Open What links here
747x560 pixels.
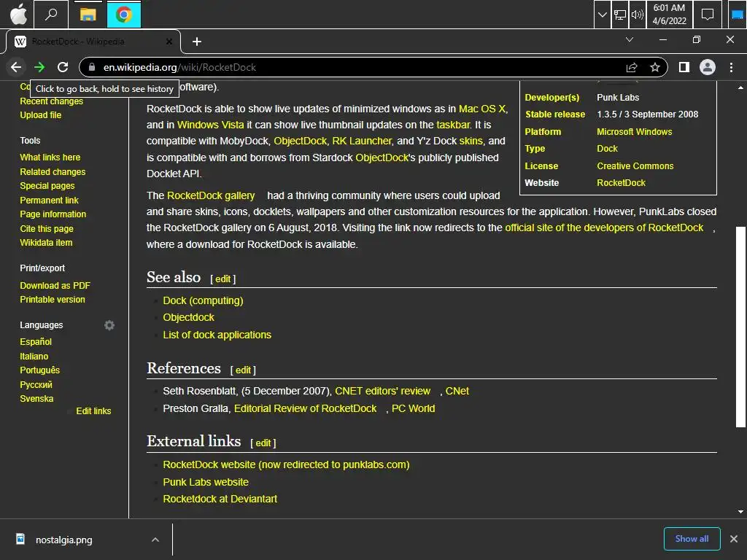tap(50, 157)
